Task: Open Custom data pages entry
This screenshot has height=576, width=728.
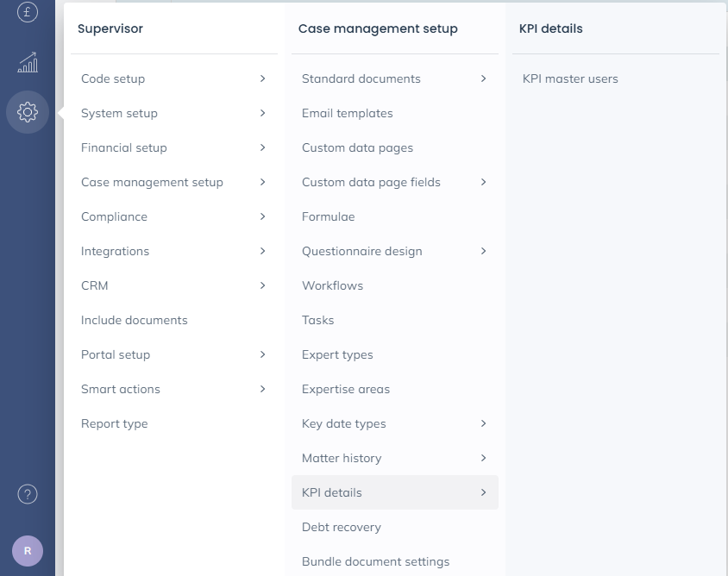Action: [x=357, y=147]
